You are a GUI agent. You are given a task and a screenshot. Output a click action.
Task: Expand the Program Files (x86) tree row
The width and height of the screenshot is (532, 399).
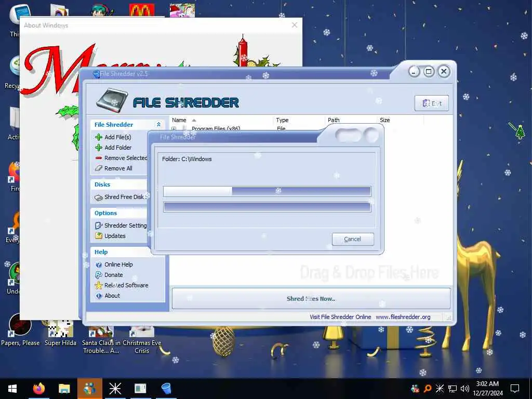[174, 129]
